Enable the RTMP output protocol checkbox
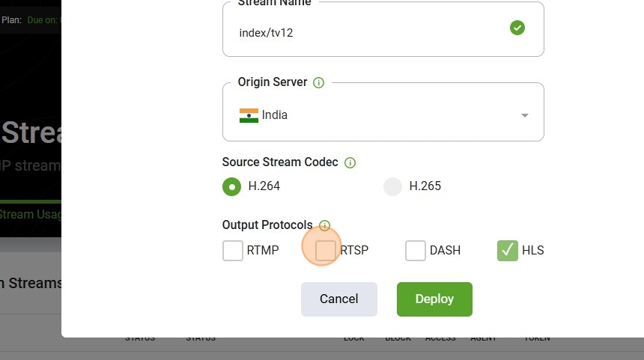 point(233,251)
